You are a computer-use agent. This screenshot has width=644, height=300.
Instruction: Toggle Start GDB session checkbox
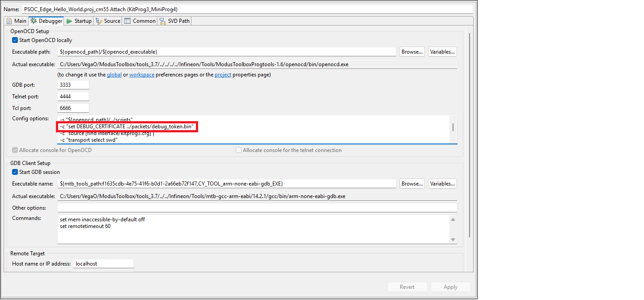click(x=15, y=172)
